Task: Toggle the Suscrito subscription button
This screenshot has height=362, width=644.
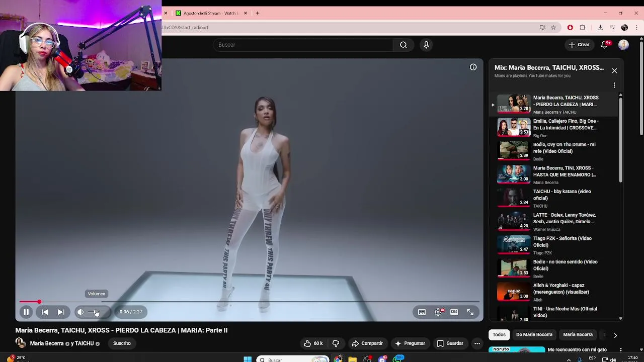Action: (x=122, y=343)
